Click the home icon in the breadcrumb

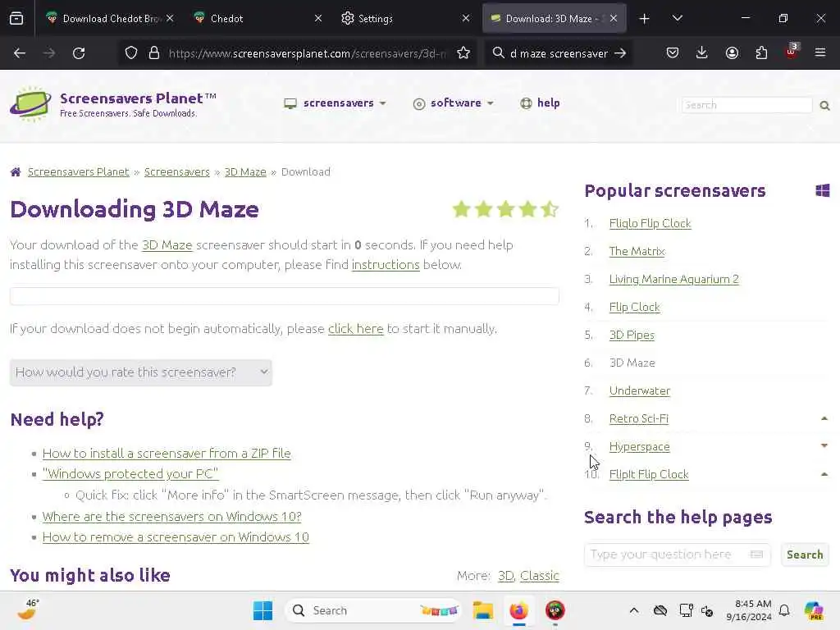coord(16,172)
